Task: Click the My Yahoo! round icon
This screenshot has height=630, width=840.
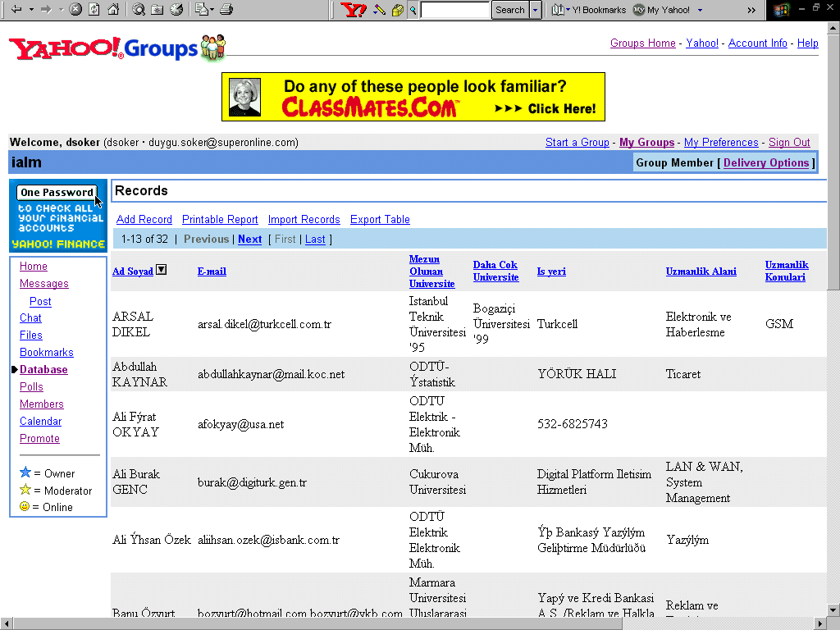Action: [x=638, y=10]
